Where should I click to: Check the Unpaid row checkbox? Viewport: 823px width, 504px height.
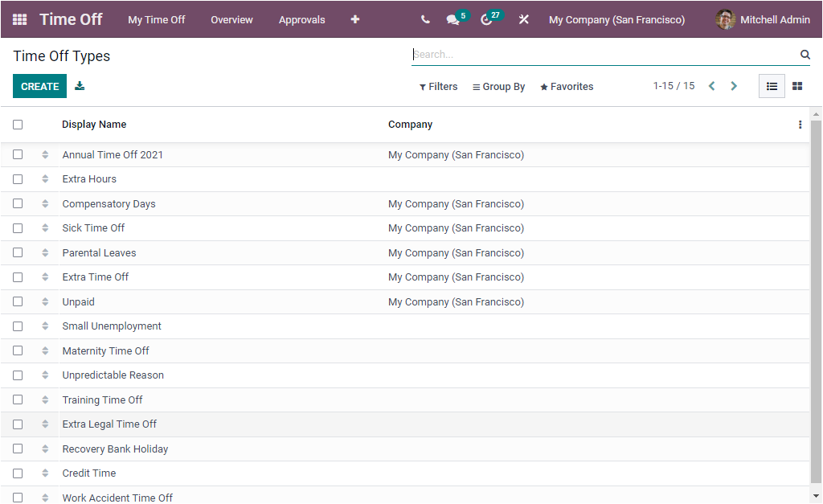pyautogui.click(x=18, y=301)
